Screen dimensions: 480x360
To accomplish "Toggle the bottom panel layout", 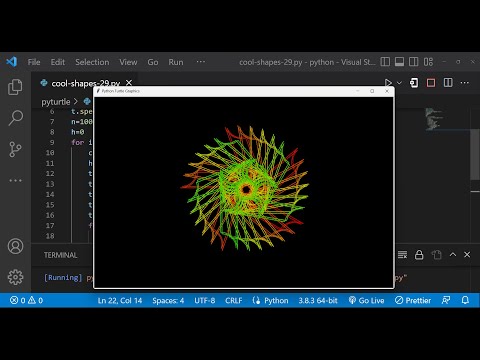I will click(x=399, y=62).
